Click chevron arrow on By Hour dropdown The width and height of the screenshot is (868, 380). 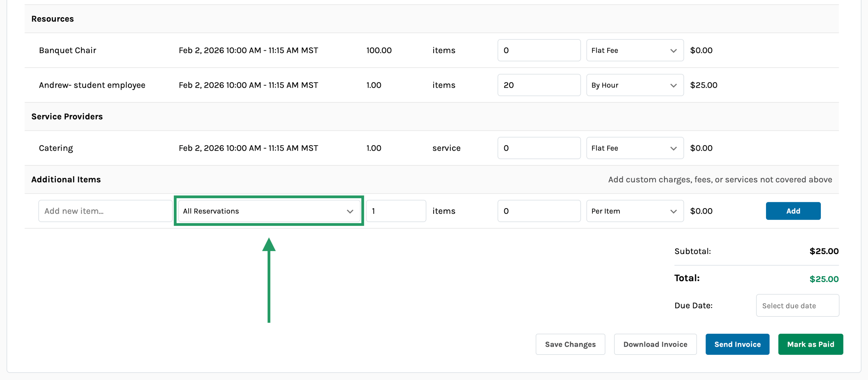coord(673,86)
